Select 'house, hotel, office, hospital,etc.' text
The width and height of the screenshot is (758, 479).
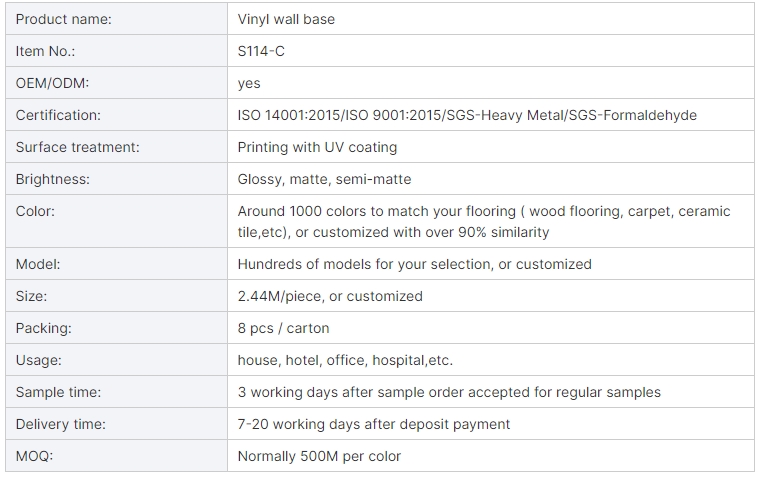tap(352, 360)
